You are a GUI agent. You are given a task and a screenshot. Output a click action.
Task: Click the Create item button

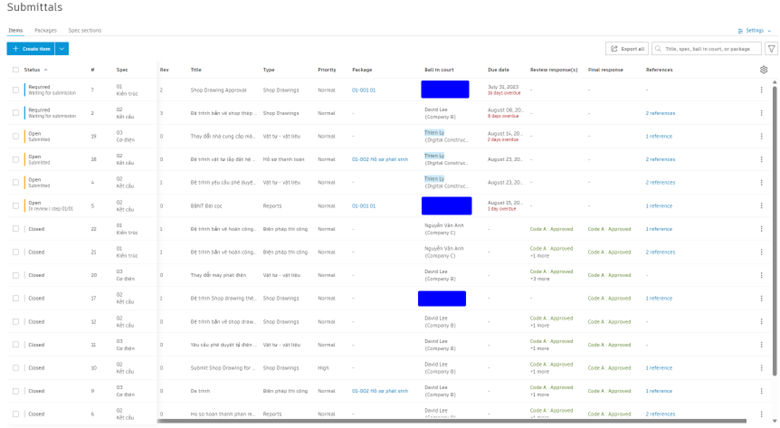(31, 49)
